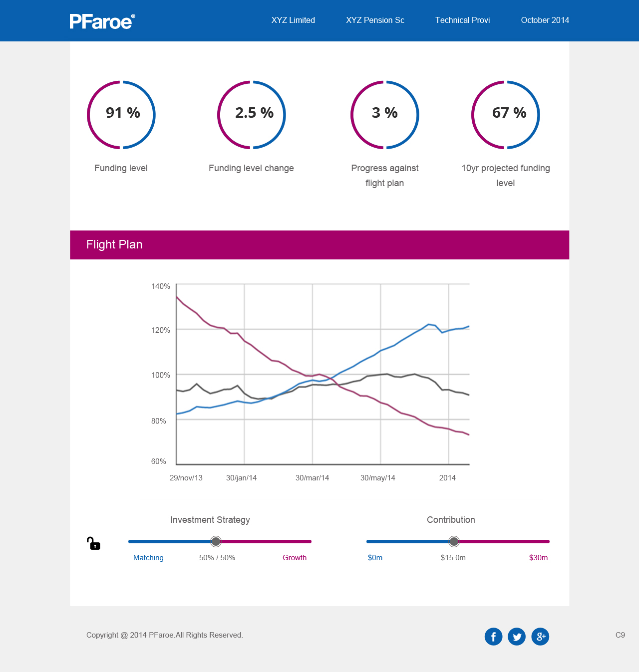
Task: Open the Google Plus social link
Action: click(540, 637)
